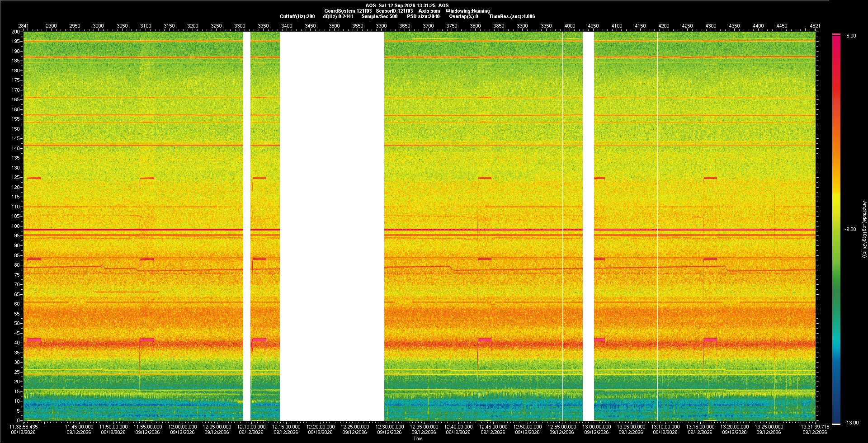Click the Amplitude colorbar axis title
Screen dimensions: 868x443
[x=864, y=229]
